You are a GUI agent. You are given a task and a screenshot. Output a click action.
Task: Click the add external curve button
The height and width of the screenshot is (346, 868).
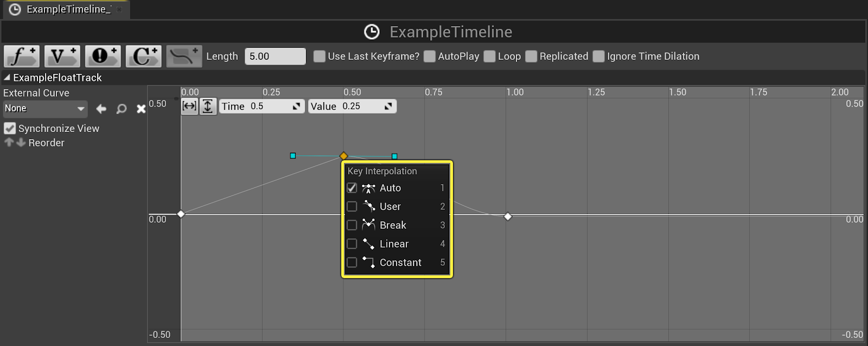[184, 56]
